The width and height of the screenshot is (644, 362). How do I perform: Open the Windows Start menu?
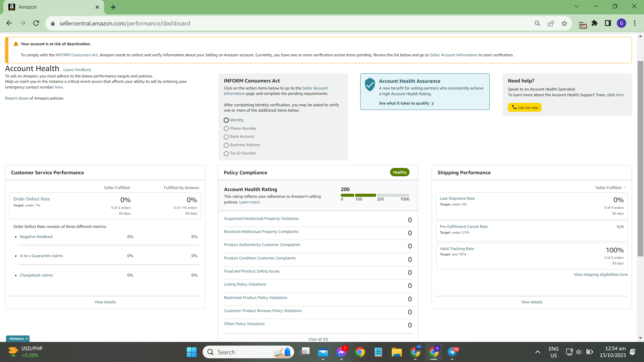coord(192,352)
